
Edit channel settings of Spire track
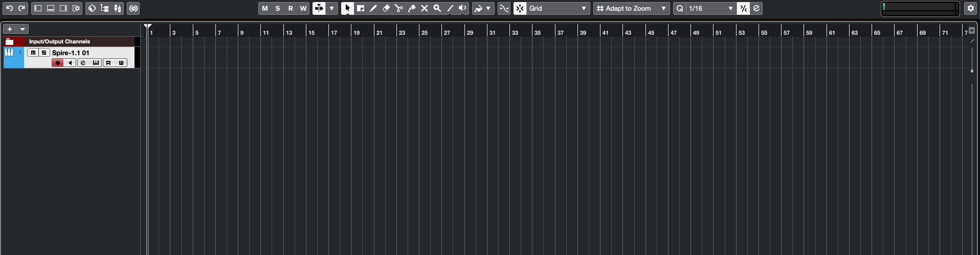[83, 63]
